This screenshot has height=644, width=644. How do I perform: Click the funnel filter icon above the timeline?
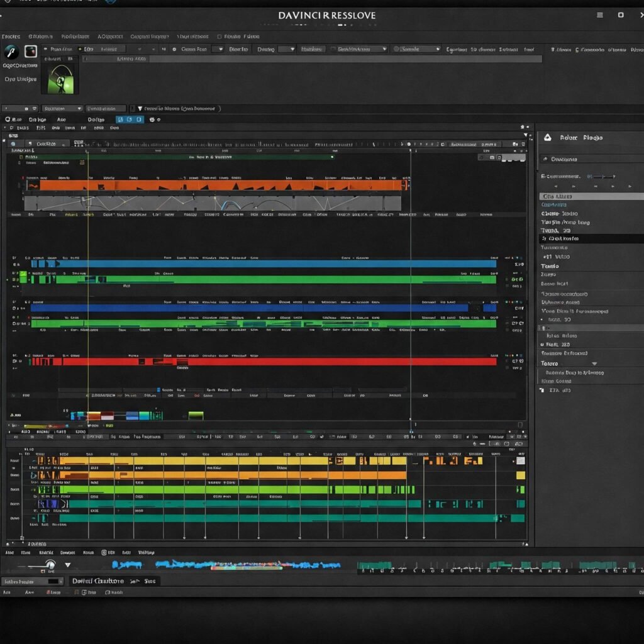click(140, 108)
